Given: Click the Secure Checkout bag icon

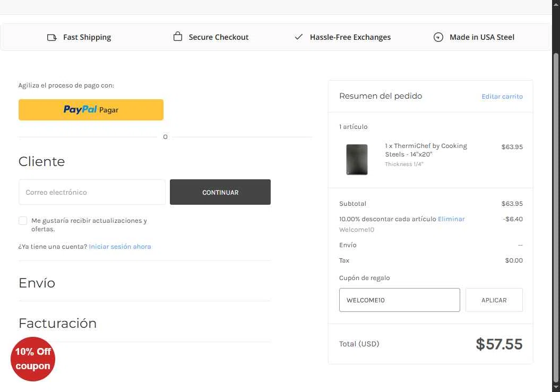Looking at the screenshot, I should (x=177, y=37).
